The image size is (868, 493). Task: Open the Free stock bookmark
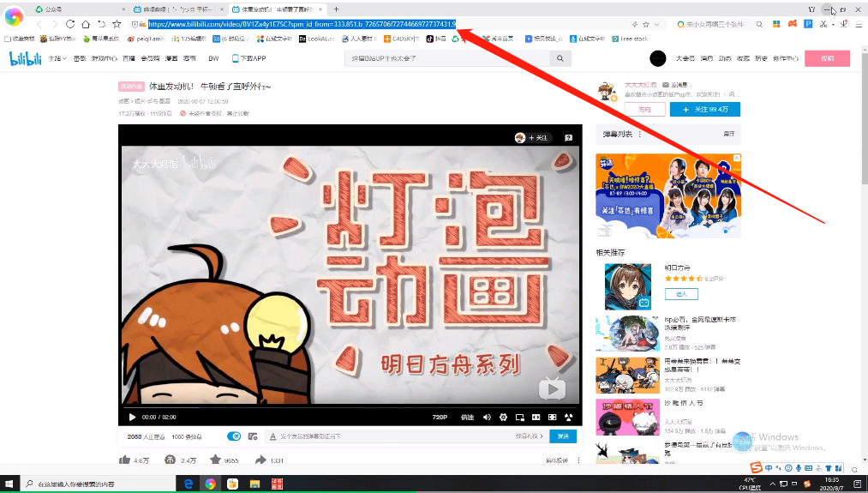point(630,39)
